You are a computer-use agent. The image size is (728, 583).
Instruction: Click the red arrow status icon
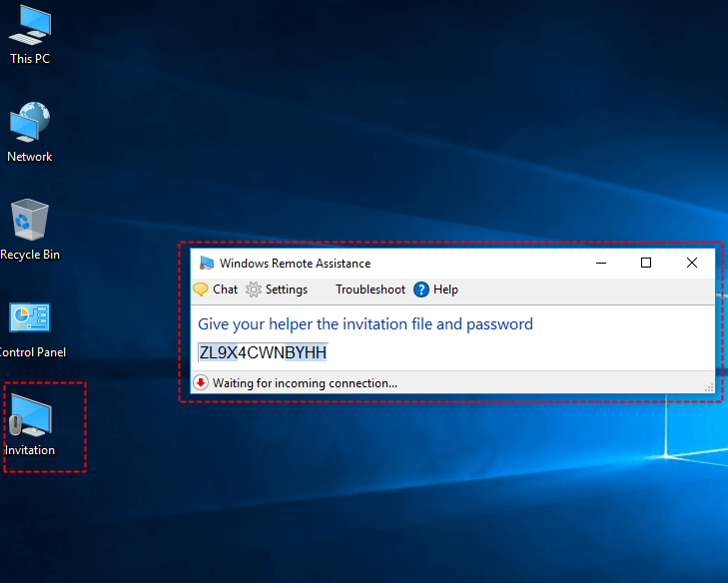pos(201,383)
